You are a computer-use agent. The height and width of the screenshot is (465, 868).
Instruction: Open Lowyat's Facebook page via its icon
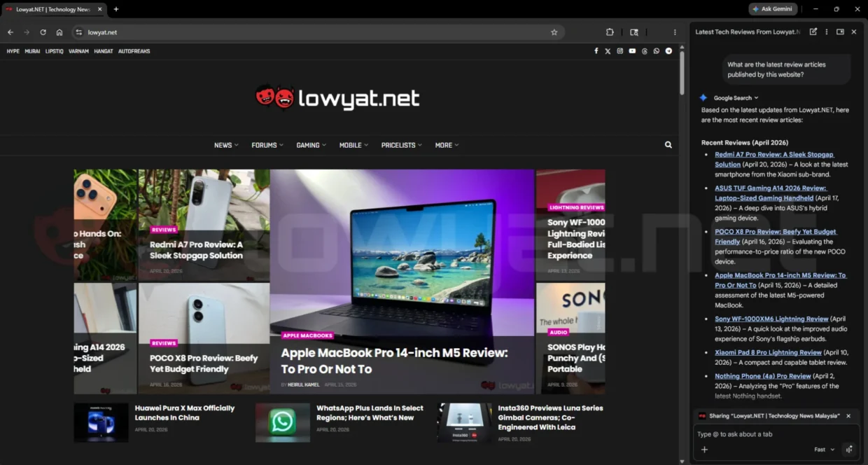(x=596, y=50)
